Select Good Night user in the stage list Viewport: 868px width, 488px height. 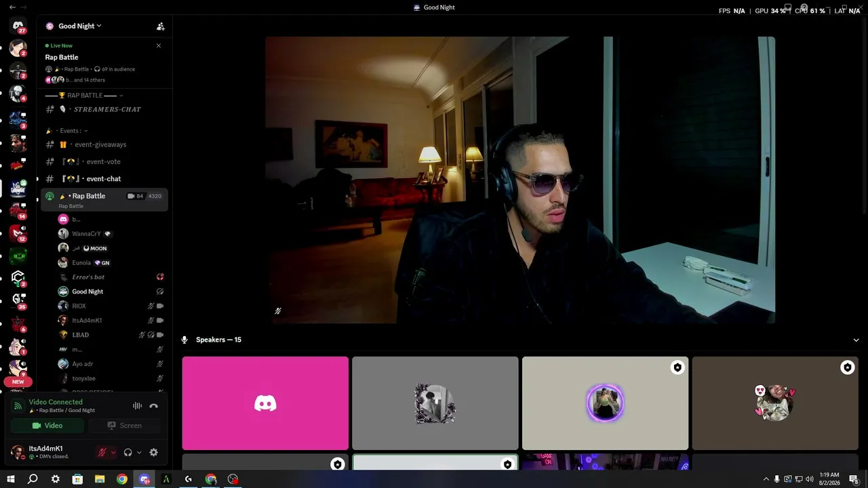point(87,291)
